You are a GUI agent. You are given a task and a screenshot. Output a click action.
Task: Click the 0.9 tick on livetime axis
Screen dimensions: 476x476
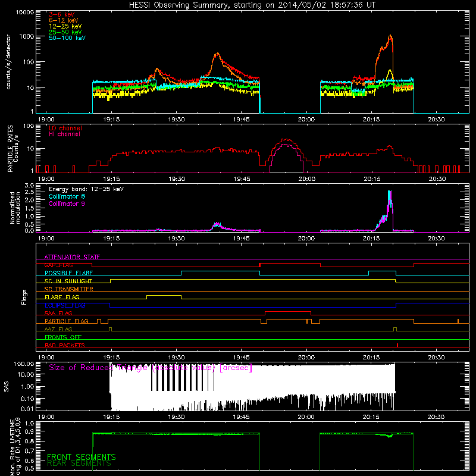tap(29, 431)
